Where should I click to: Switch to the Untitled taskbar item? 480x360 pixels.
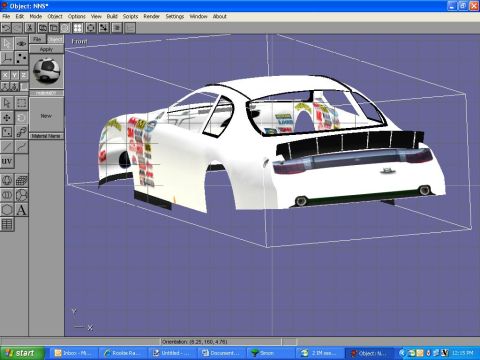point(172,353)
